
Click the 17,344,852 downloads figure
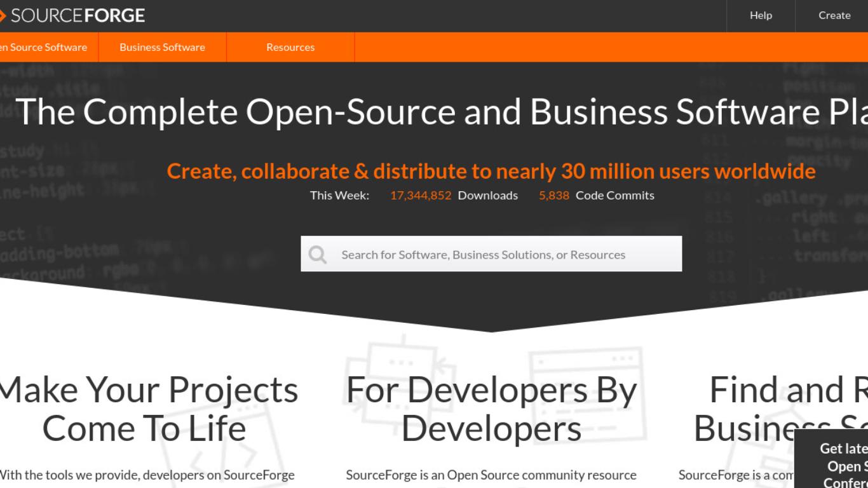[421, 195]
